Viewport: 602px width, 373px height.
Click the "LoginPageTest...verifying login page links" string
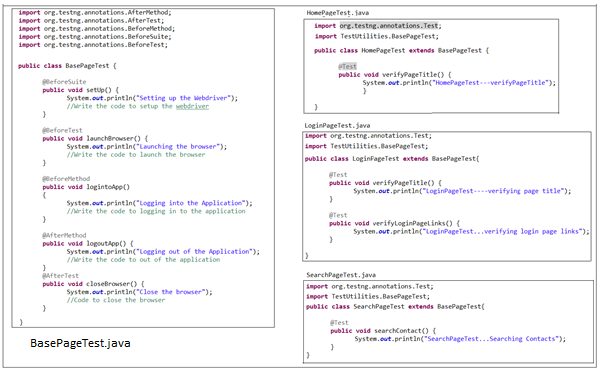(x=502, y=231)
